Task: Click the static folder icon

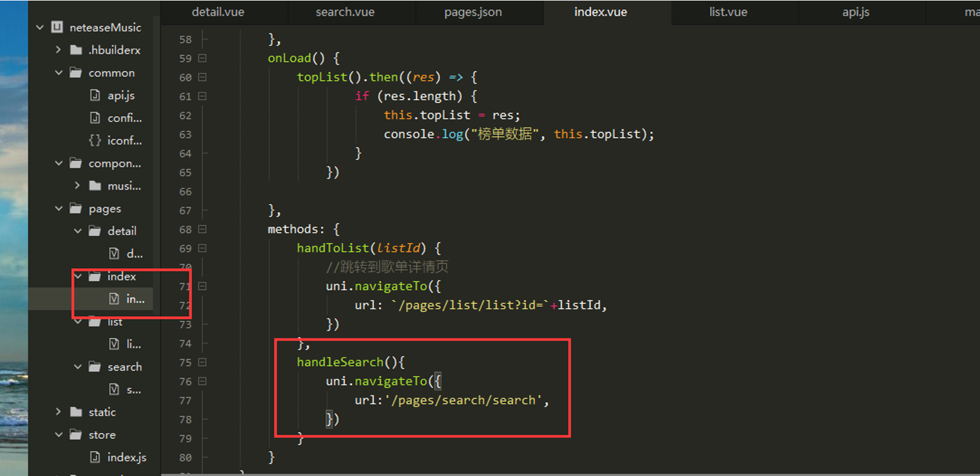Action: (x=76, y=411)
